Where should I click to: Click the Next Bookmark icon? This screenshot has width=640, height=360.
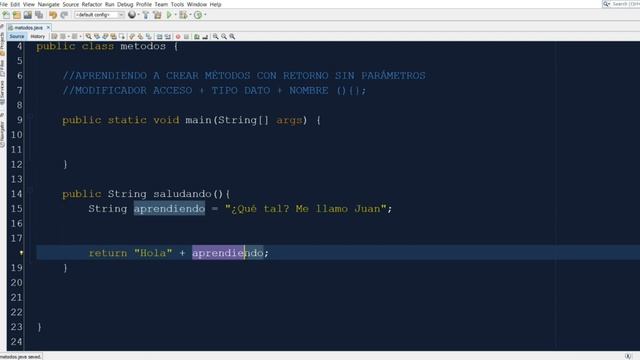(140, 37)
